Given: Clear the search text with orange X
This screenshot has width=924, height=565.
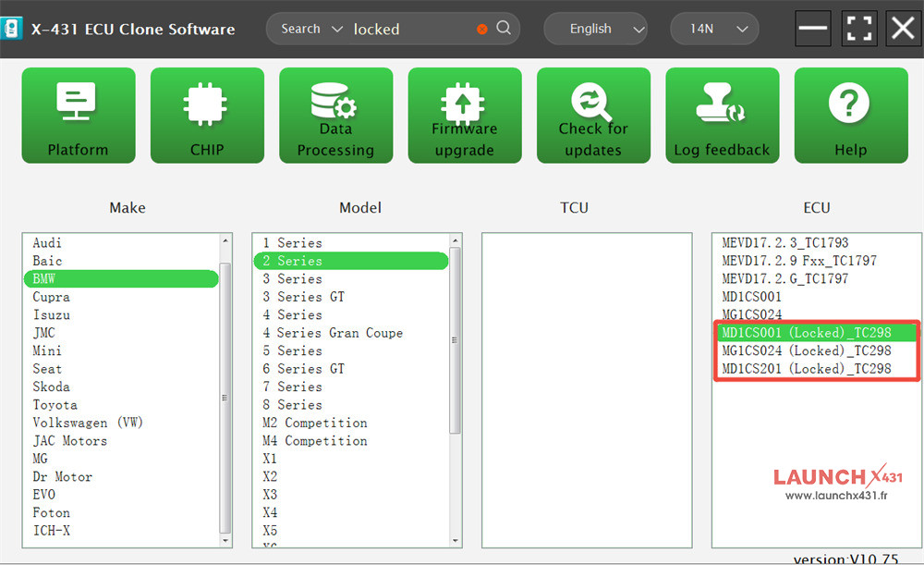Looking at the screenshot, I should click(x=482, y=29).
